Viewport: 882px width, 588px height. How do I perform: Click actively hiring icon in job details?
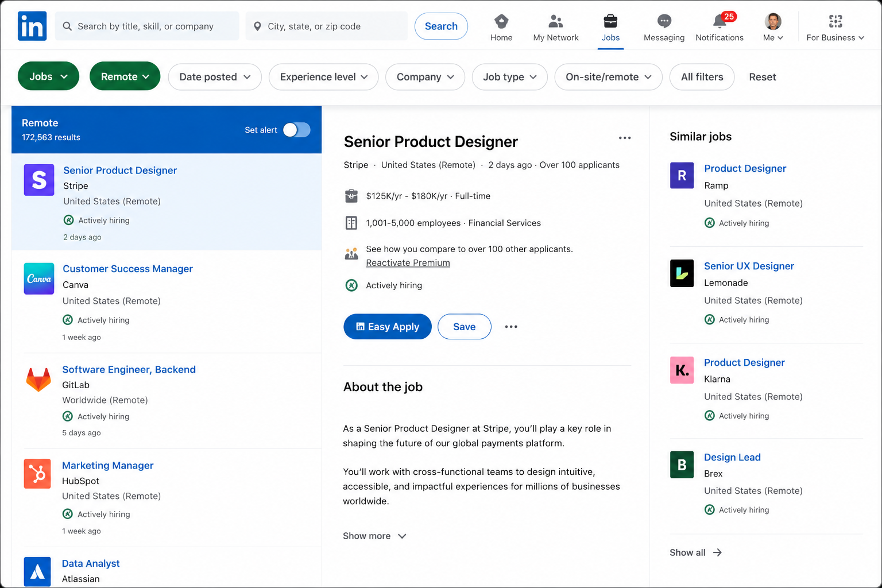pos(351,285)
